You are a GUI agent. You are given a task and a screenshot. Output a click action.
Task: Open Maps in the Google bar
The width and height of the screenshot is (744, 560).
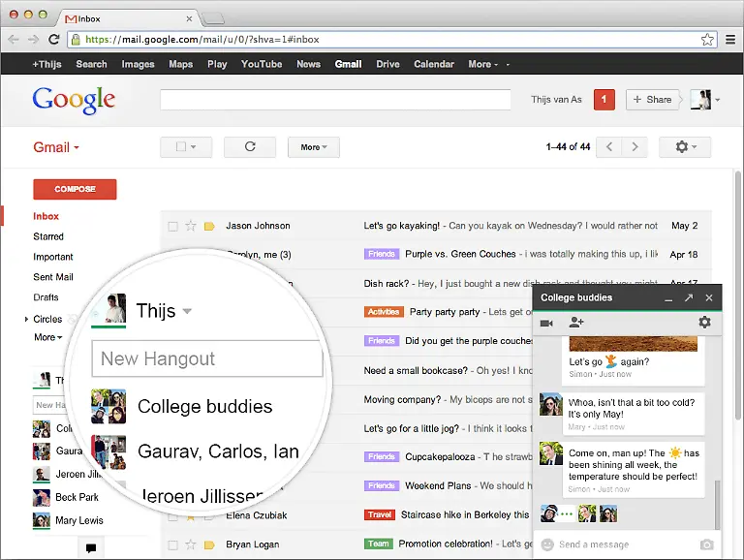coord(181,64)
